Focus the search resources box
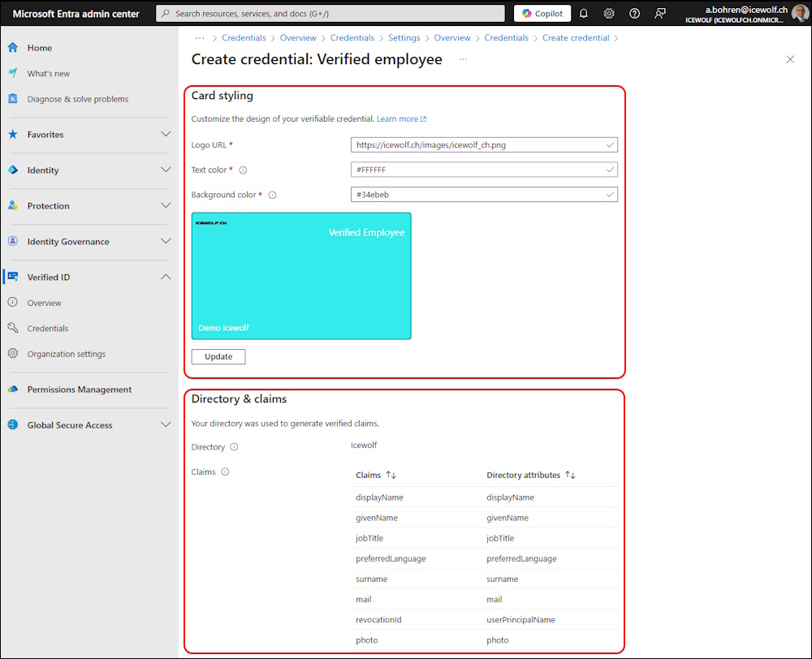 coord(330,14)
